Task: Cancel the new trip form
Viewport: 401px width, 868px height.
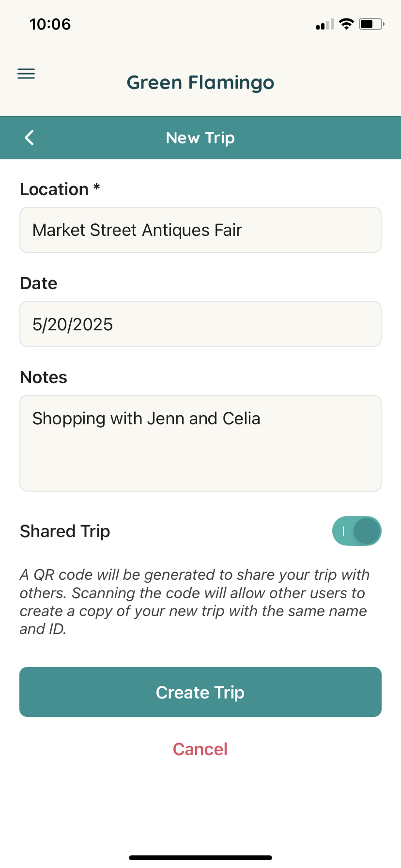Action: coord(200,749)
